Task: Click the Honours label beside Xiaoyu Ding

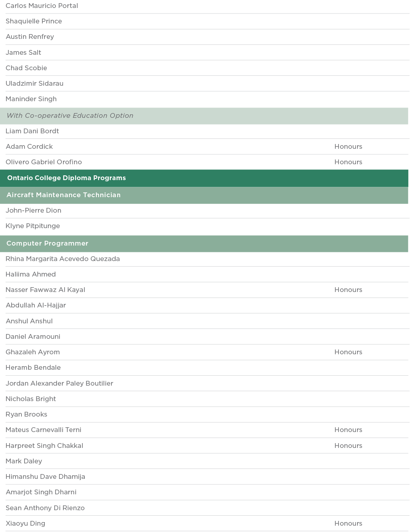Action: (348, 524)
